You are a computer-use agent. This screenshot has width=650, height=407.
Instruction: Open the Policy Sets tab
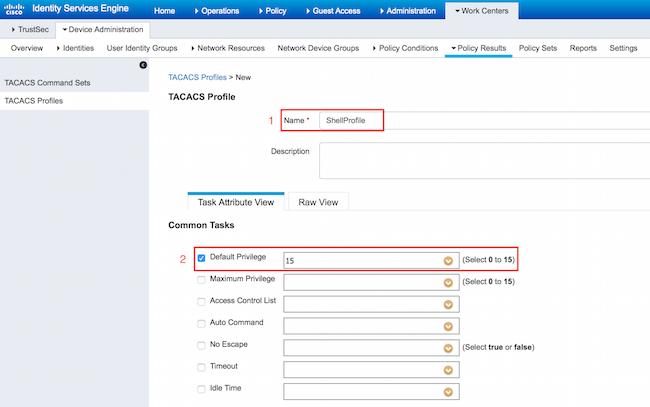538,48
